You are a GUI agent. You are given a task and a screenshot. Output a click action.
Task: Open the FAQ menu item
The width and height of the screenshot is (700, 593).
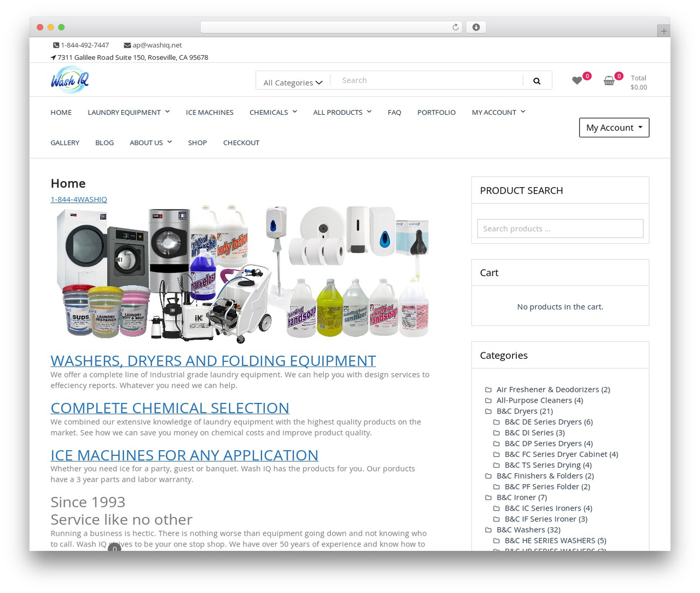pyautogui.click(x=394, y=112)
